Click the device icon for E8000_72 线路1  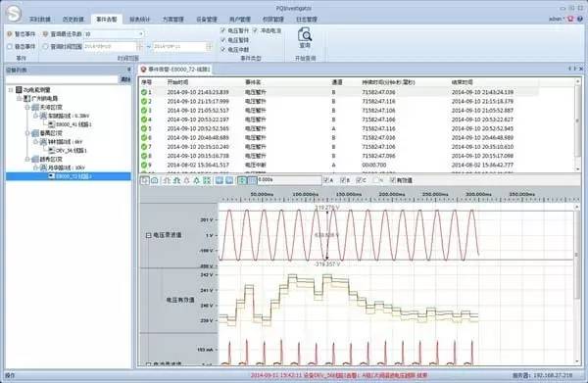pyautogui.click(x=51, y=176)
